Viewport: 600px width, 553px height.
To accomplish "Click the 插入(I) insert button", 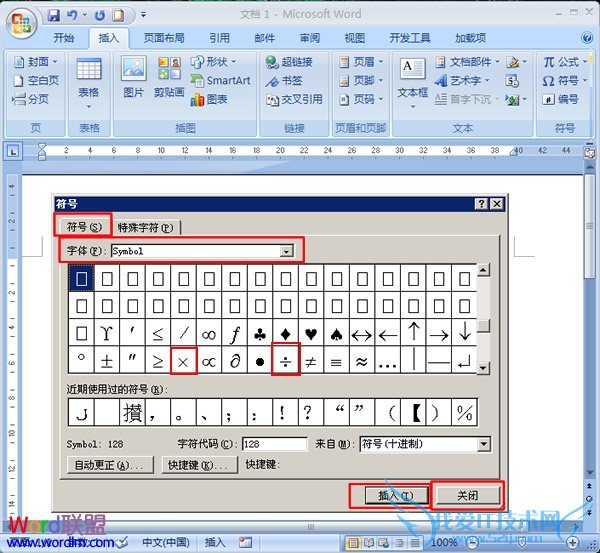I will [x=396, y=496].
